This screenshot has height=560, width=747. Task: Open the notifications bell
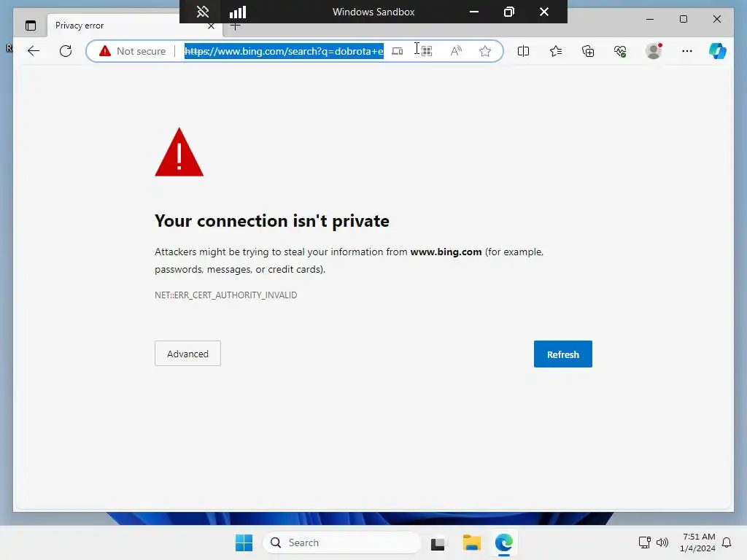click(x=727, y=542)
